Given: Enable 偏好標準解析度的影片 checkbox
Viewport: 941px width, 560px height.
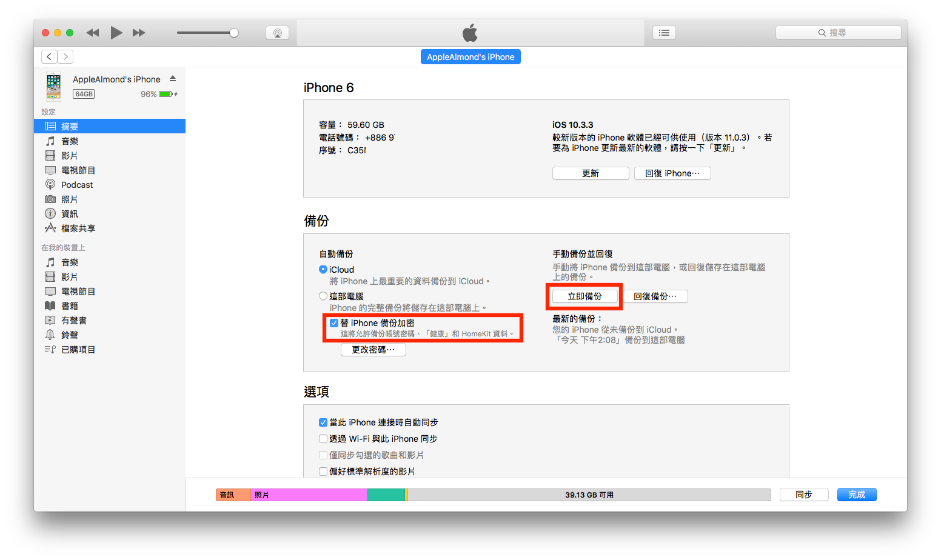Looking at the screenshot, I should click(323, 472).
